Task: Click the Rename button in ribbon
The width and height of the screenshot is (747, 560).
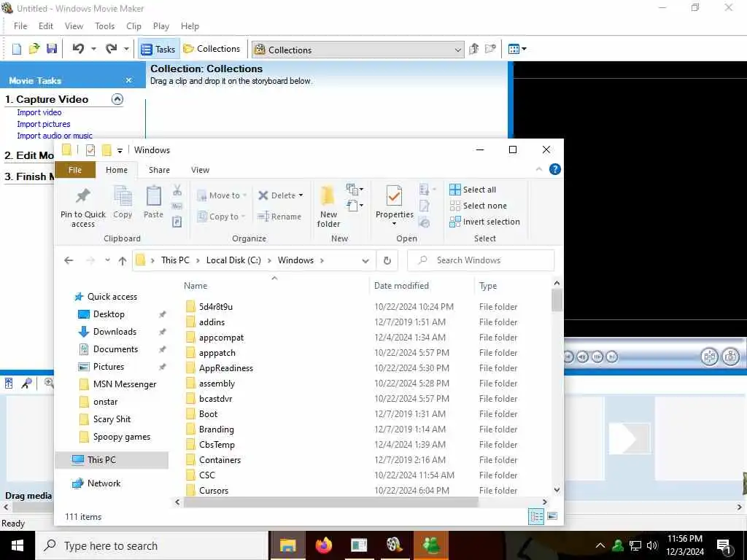Action: (279, 217)
